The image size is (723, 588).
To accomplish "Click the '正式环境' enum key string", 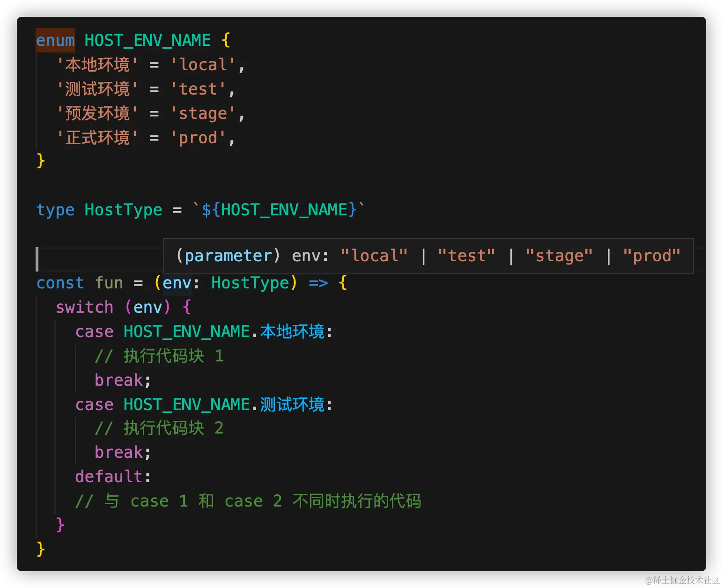I will (x=97, y=138).
